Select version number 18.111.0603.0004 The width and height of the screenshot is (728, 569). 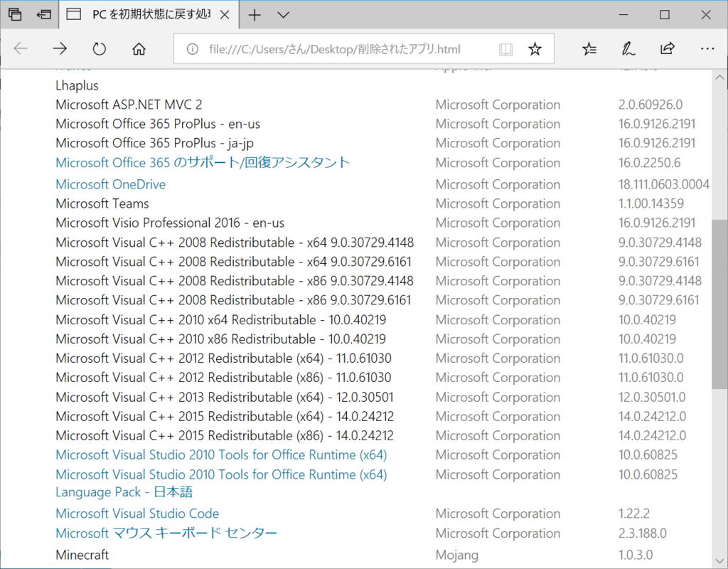pyautogui.click(x=664, y=184)
